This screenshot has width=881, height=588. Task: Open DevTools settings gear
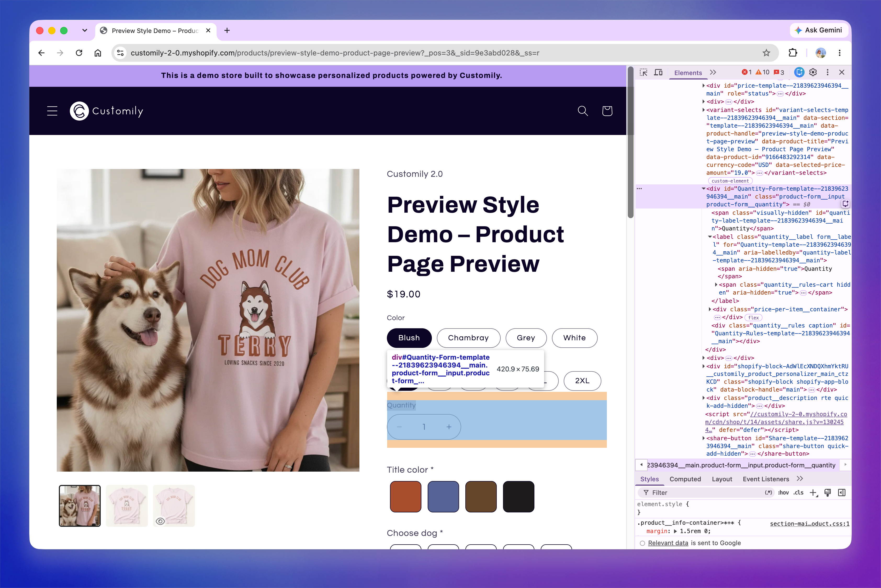coord(813,72)
